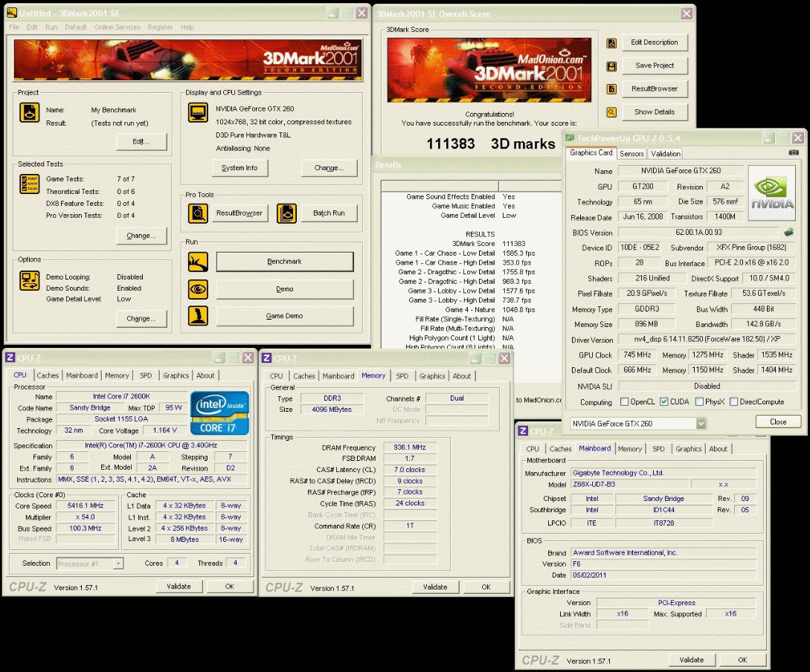Click the Demo eye icon
Viewport: 810px width, 672px height.
click(198, 289)
